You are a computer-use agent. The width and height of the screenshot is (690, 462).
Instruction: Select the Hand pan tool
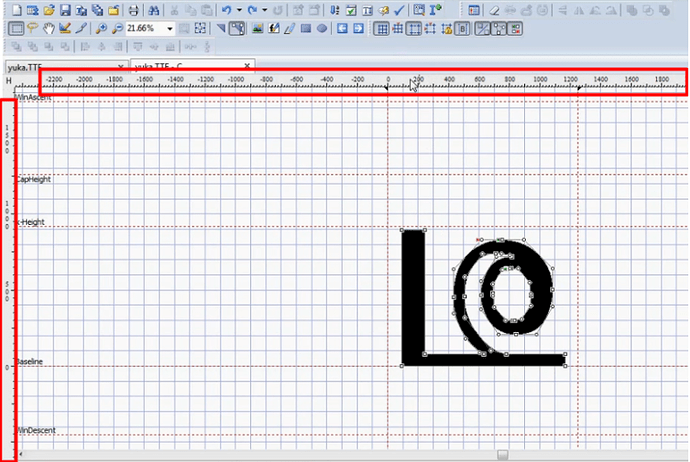click(48, 28)
